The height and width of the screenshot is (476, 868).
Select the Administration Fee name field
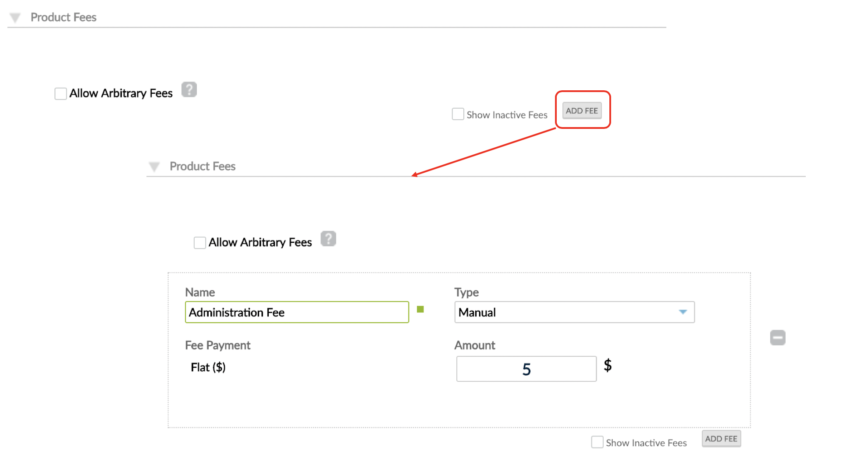[296, 312]
